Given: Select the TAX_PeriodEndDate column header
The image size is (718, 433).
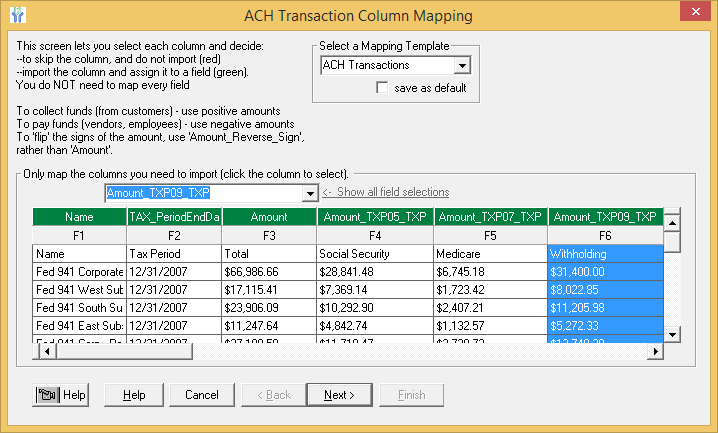Looking at the screenshot, I should click(173, 217).
